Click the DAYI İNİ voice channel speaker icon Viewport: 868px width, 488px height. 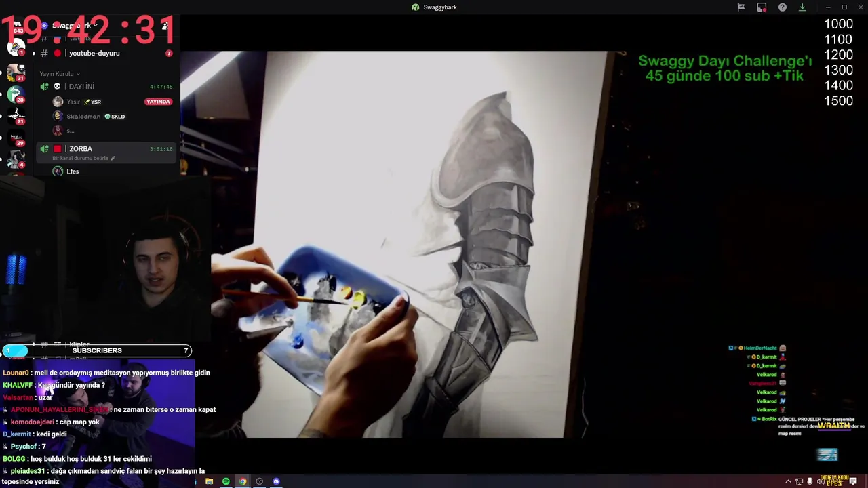click(44, 87)
